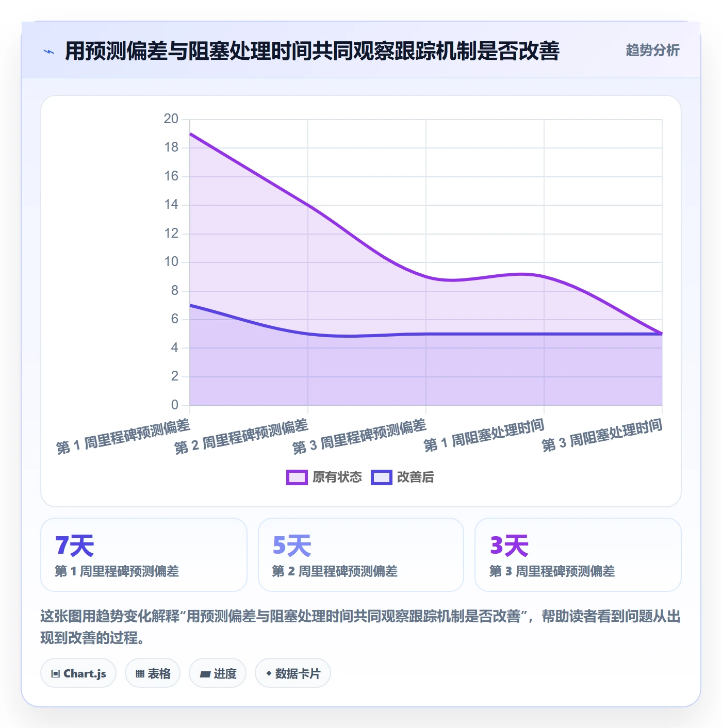Toggle the 原有状态 legend swatch
Viewport: 722px width, 728px height.
pos(297,477)
